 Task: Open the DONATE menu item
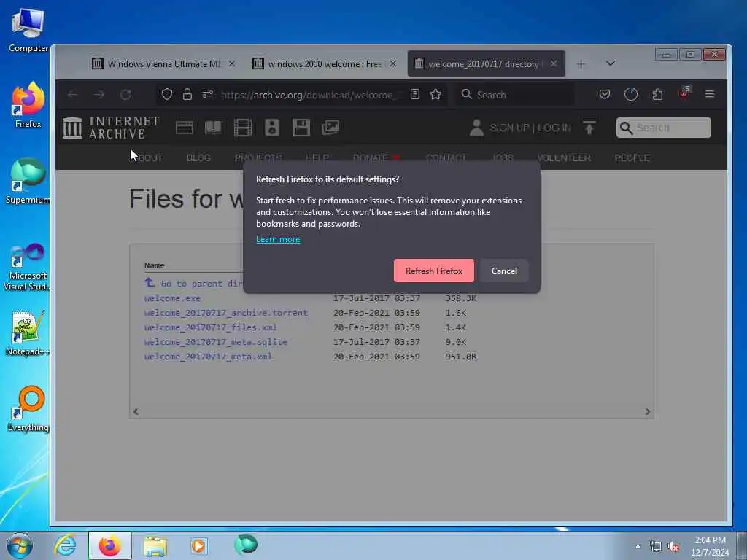[x=371, y=157]
